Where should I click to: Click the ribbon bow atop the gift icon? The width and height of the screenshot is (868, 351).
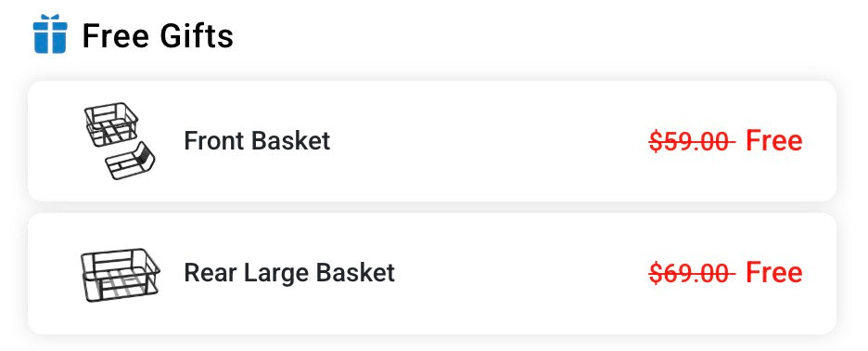[50, 19]
